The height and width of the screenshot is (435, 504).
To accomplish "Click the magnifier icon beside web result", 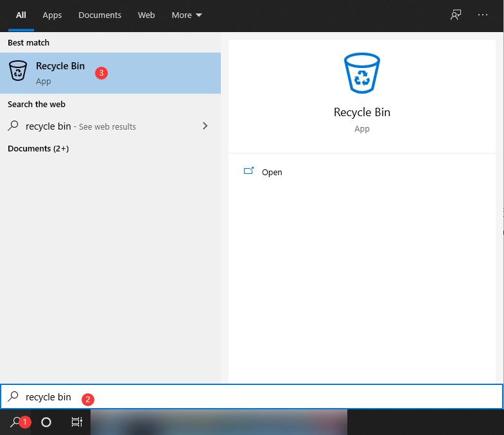I will tap(13, 126).
